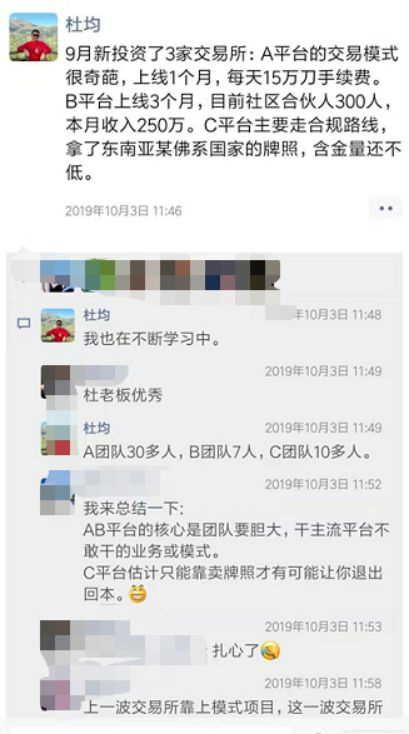
Task: Select the comment 杜老板优秀
Action: point(123,396)
